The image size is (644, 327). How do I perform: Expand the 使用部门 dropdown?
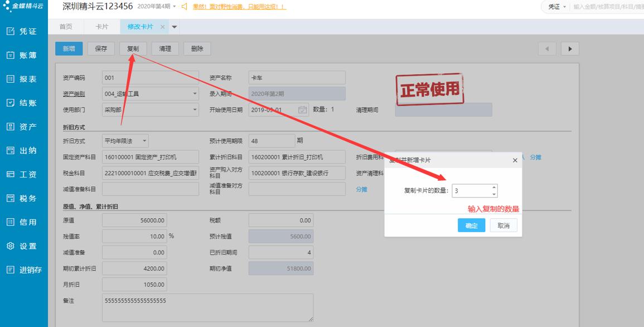click(194, 109)
